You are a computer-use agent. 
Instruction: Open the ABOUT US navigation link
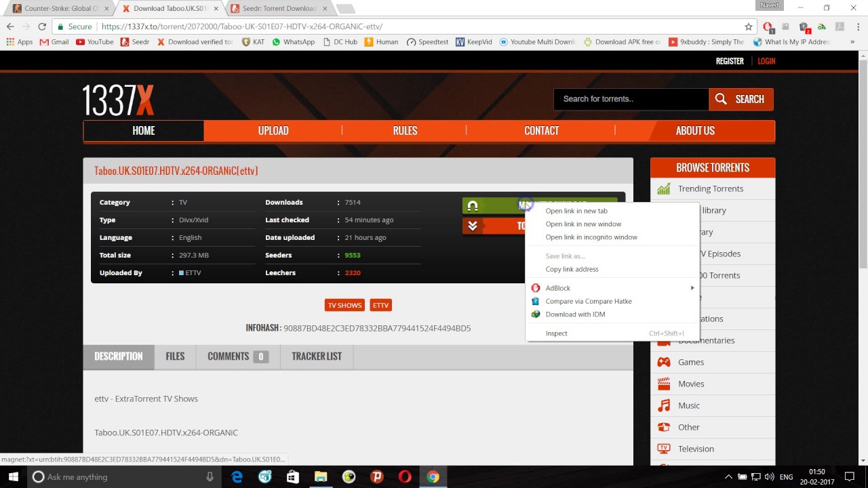tap(695, 131)
